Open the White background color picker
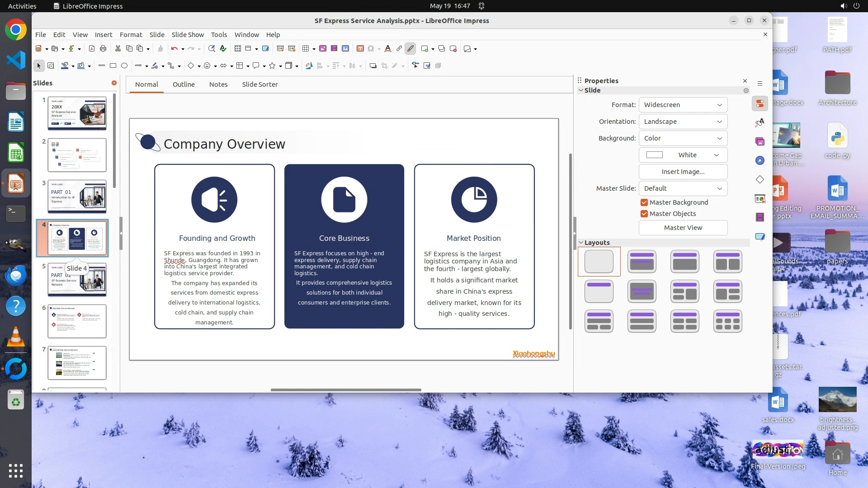This screenshot has height=488, width=868. point(683,155)
